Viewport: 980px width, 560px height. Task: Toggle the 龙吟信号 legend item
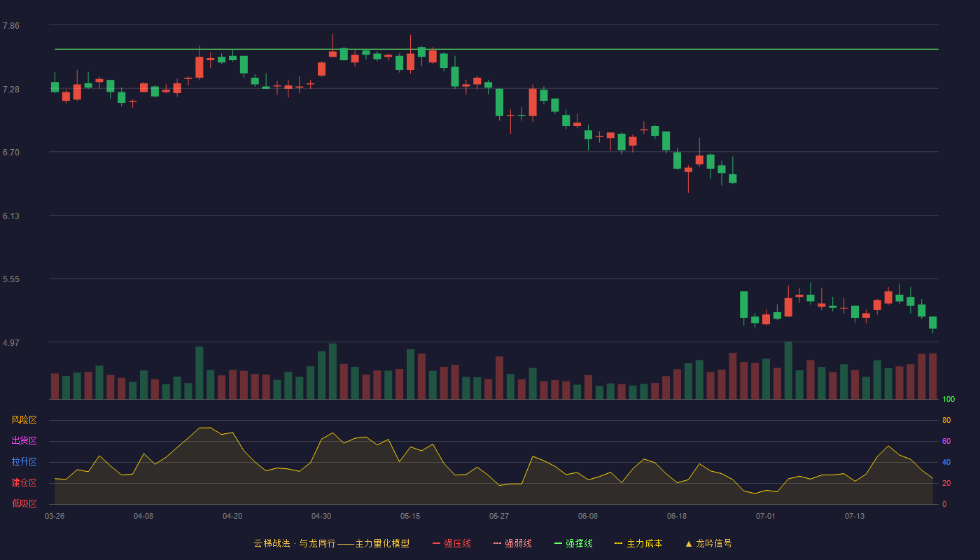coord(708,543)
